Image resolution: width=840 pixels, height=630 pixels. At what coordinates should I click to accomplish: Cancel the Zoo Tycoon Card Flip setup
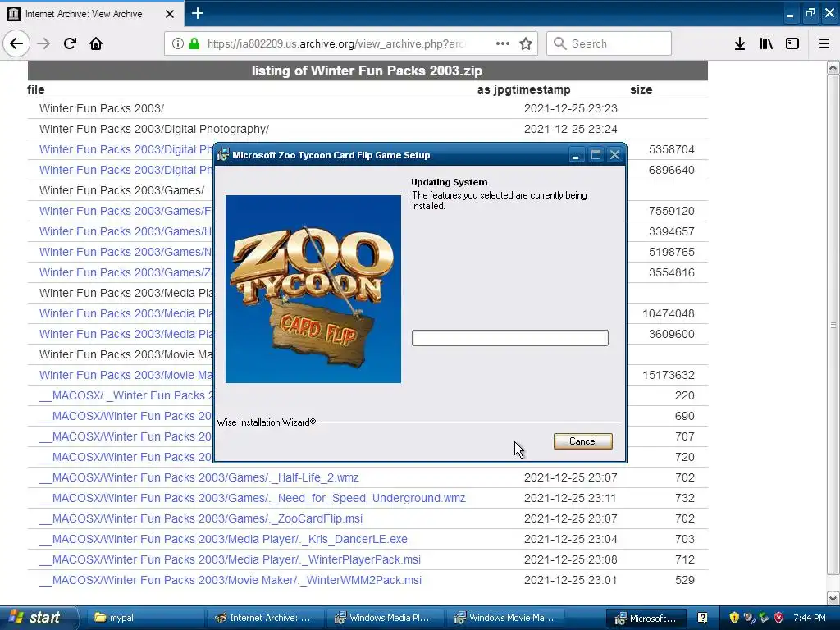583,441
